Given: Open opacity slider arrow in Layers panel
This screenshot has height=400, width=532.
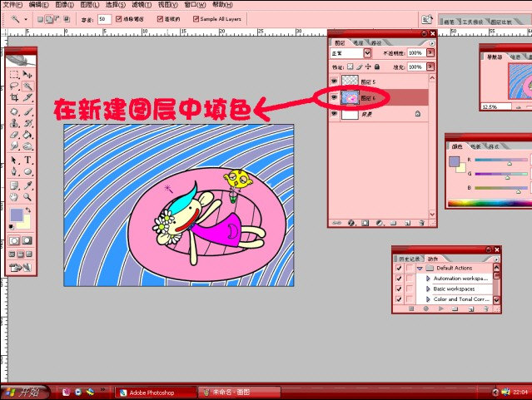Looking at the screenshot, I should point(430,53).
